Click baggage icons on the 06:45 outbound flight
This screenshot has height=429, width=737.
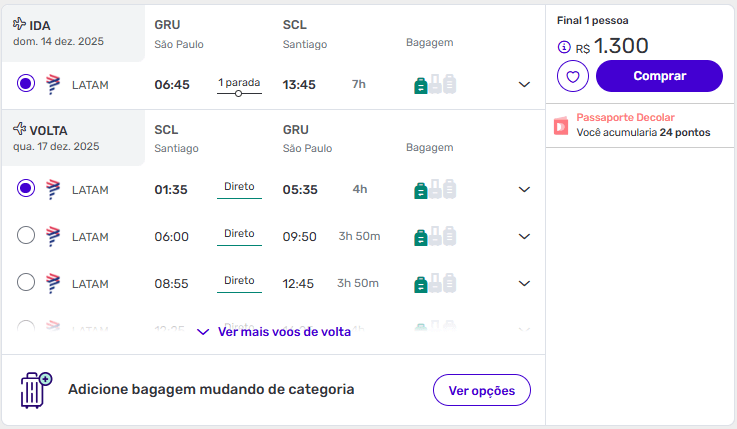pos(435,85)
